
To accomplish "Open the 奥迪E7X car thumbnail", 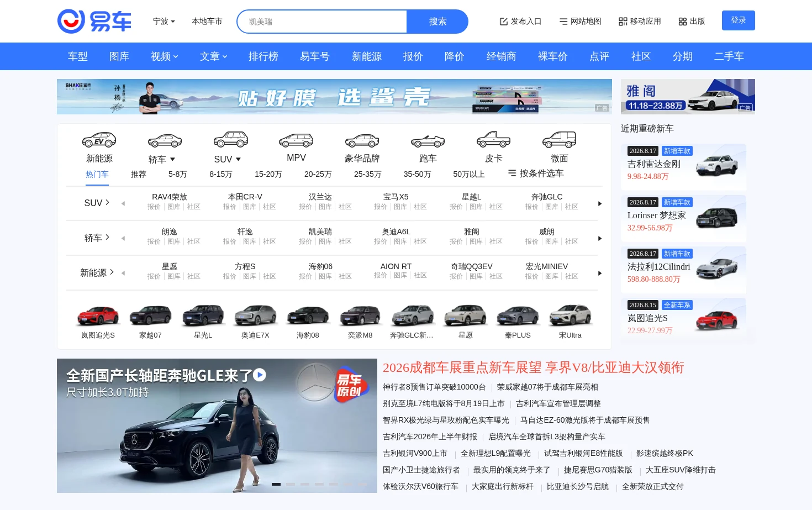I will (x=255, y=315).
